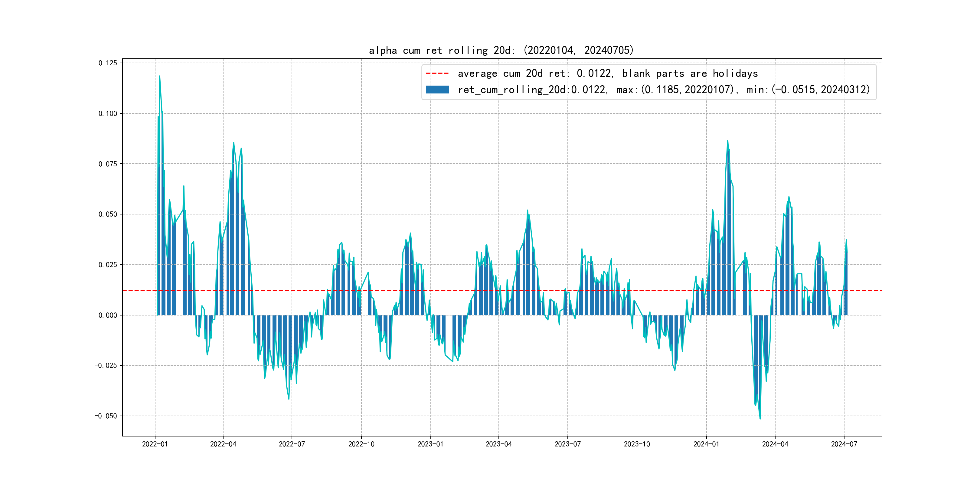Click the 0.100 y-axis tick label
The height and width of the screenshot is (490, 980).
[108, 113]
